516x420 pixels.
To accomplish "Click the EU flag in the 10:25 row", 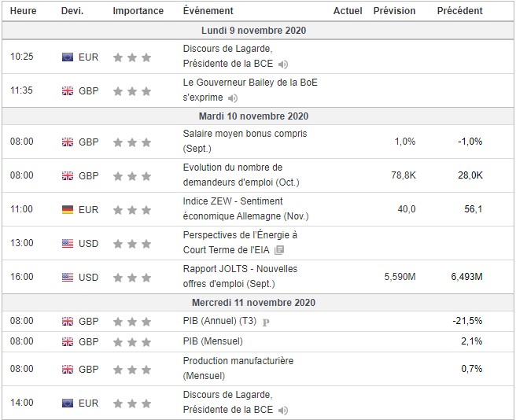I will (x=68, y=57).
